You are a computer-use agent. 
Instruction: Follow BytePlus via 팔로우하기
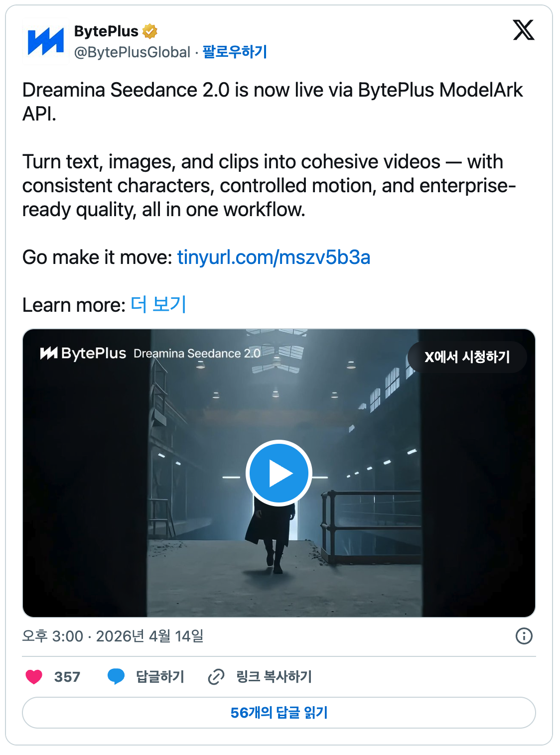click(x=235, y=52)
